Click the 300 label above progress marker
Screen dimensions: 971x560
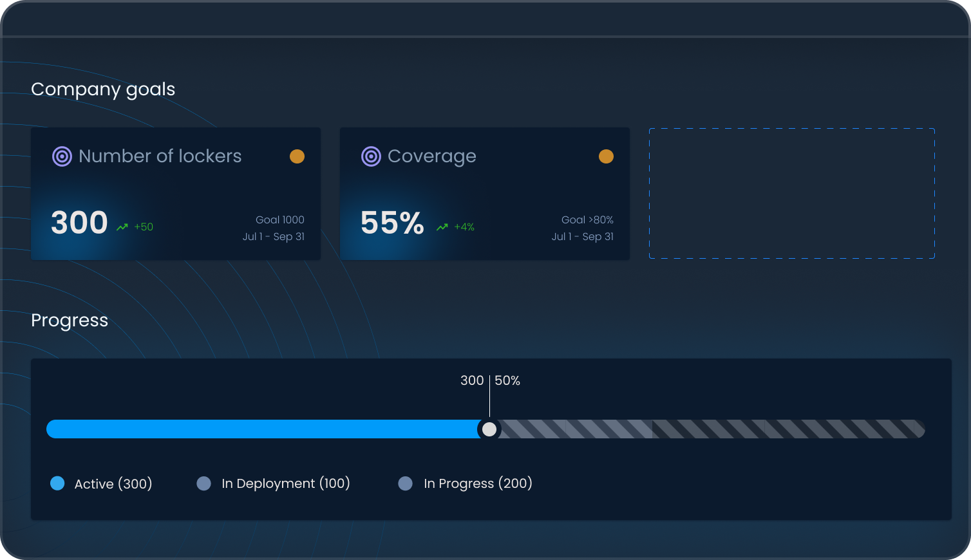click(472, 380)
